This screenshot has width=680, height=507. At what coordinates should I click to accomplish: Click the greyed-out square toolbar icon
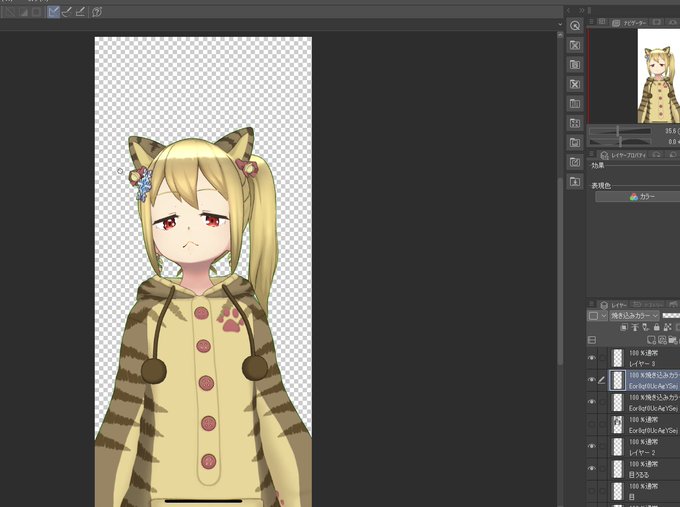click(36, 12)
